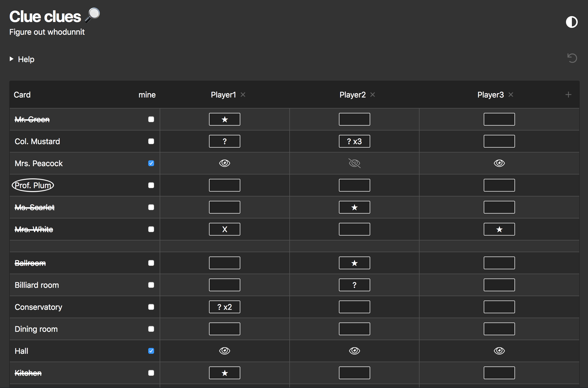Remove Player2 with its X icon
The image size is (588, 388).
point(372,95)
